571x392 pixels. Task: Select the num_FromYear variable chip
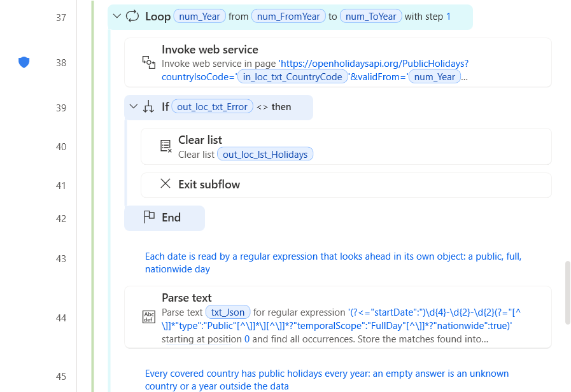(x=288, y=17)
